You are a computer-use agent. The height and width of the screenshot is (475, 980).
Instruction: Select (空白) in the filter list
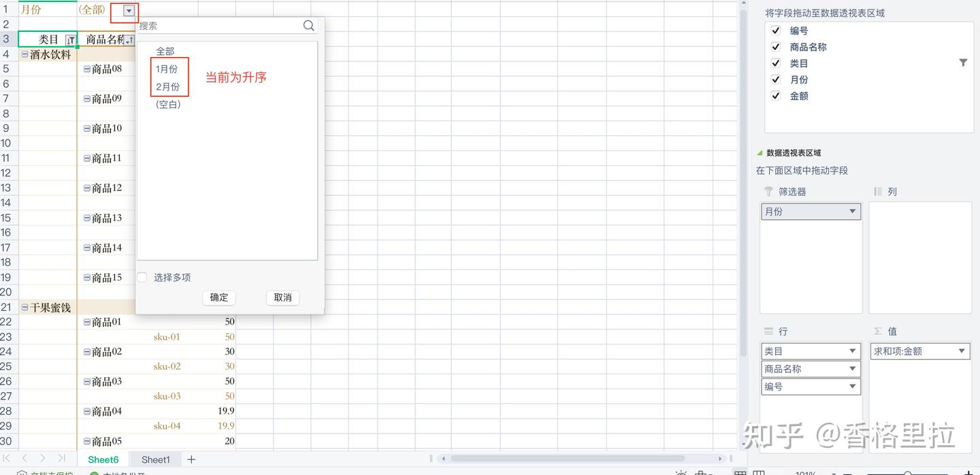[168, 104]
